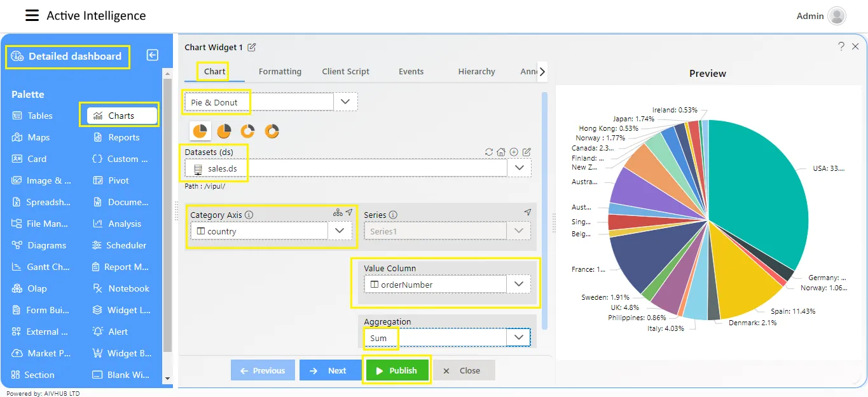Viewport: 868px width, 397px height.
Task: Switch to the Formatting tab
Action: click(280, 71)
